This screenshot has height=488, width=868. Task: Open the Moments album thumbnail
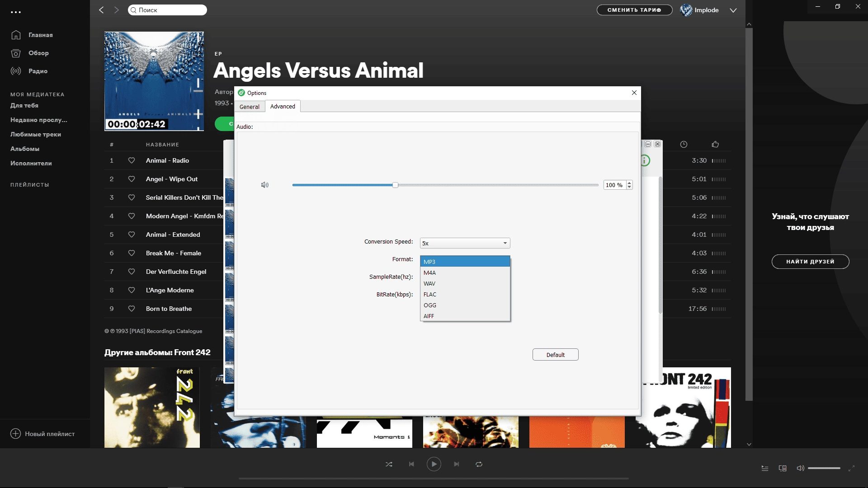point(364,433)
